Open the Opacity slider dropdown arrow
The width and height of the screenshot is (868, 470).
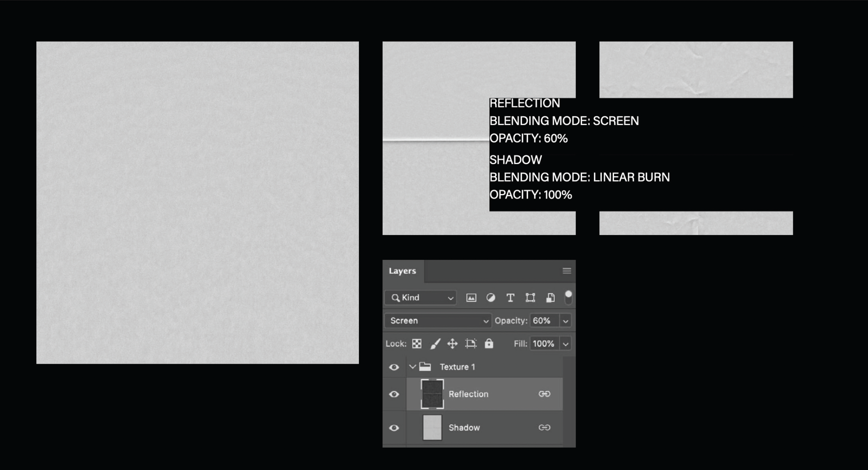565,321
